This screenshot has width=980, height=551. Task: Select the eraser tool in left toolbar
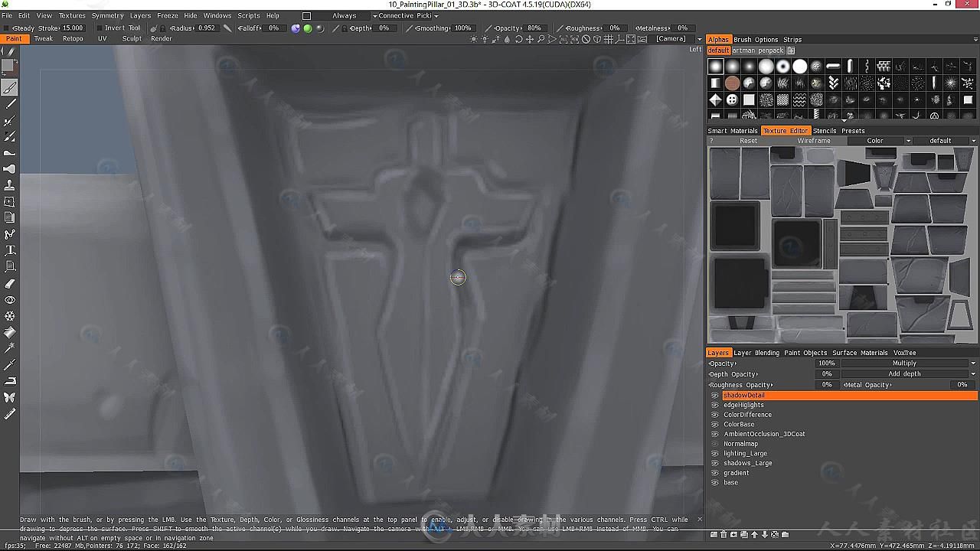click(10, 283)
